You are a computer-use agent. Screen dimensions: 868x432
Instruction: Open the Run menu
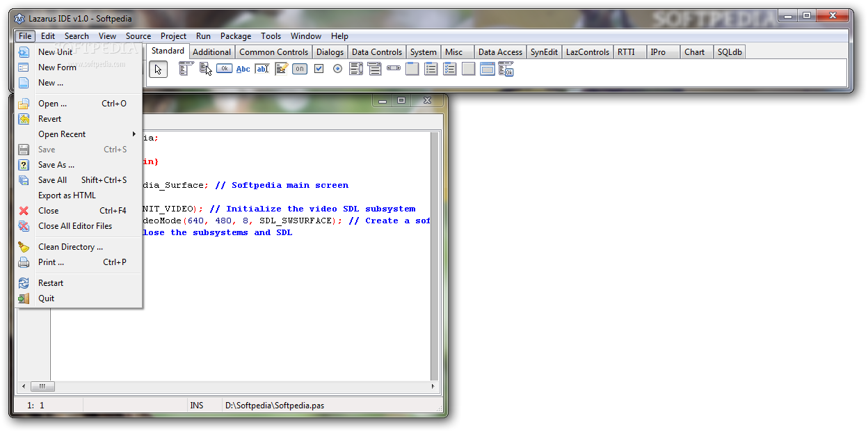pyautogui.click(x=203, y=36)
